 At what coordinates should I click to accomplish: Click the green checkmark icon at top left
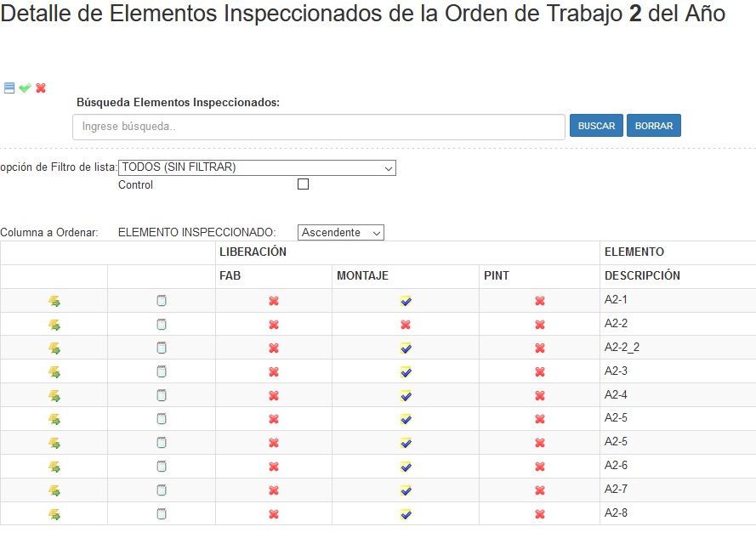(x=25, y=88)
